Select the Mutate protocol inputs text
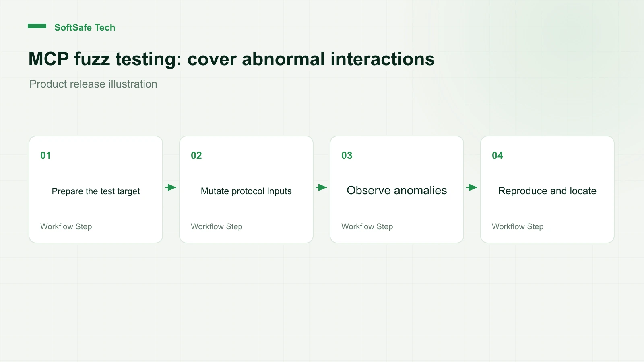This screenshot has height=362, width=644. tap(246, 191)
